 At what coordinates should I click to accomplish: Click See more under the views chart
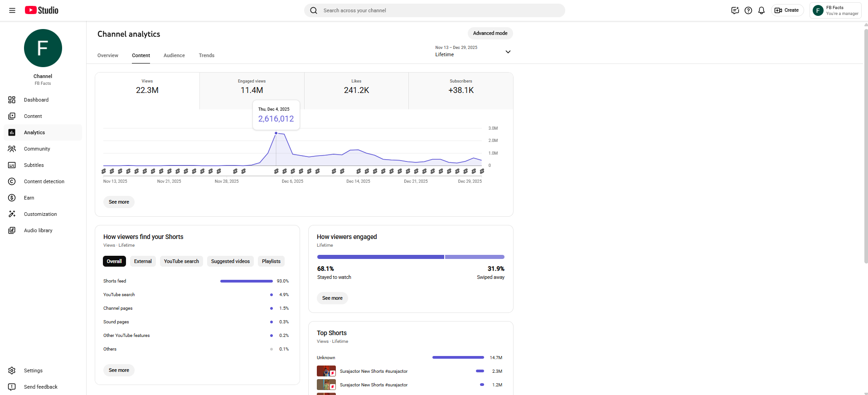tap(119, 202)
